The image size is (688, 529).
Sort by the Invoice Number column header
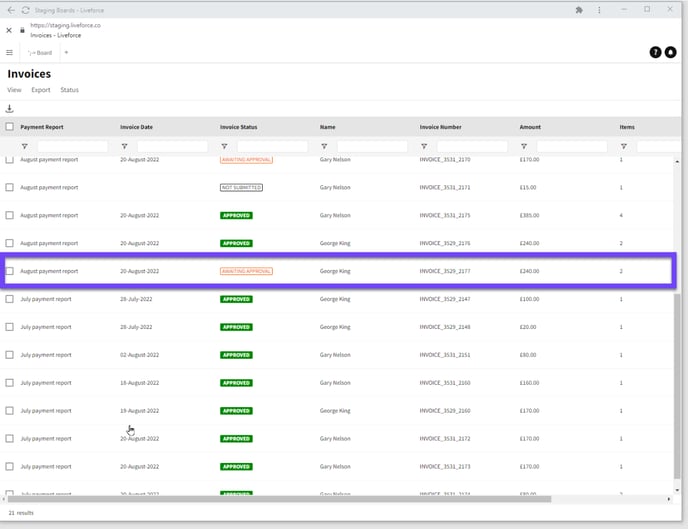pyautogui.click(x=441, y=127)
